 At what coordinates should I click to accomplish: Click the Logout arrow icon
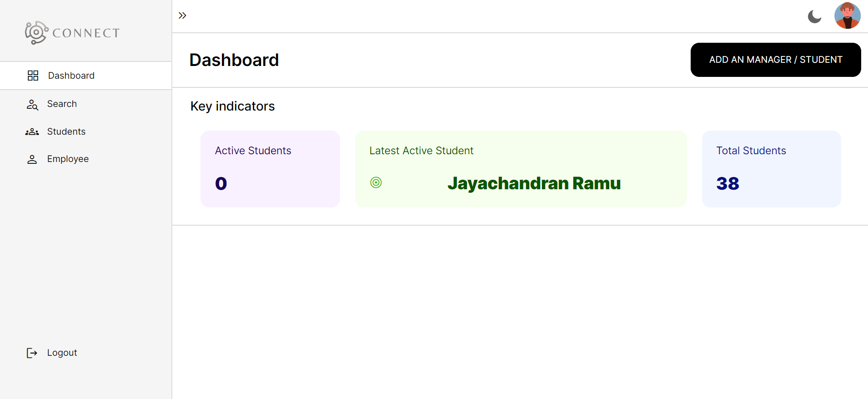coord(32,353)
